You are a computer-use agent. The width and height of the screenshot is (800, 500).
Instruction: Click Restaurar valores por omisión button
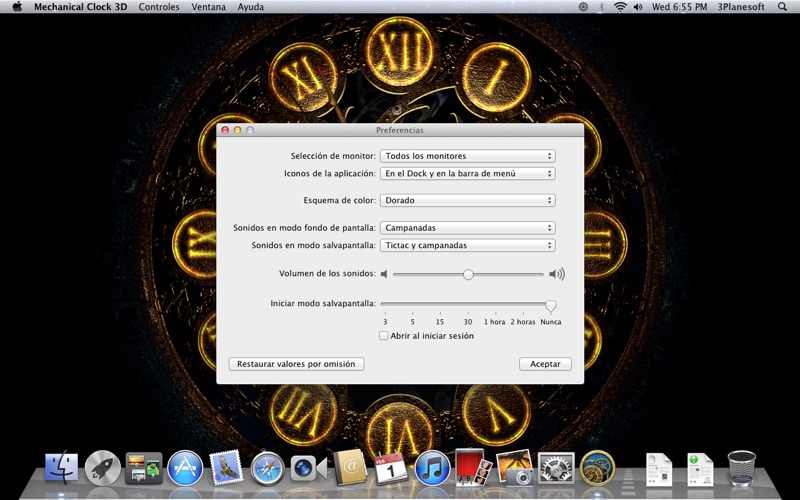point(296,364)
